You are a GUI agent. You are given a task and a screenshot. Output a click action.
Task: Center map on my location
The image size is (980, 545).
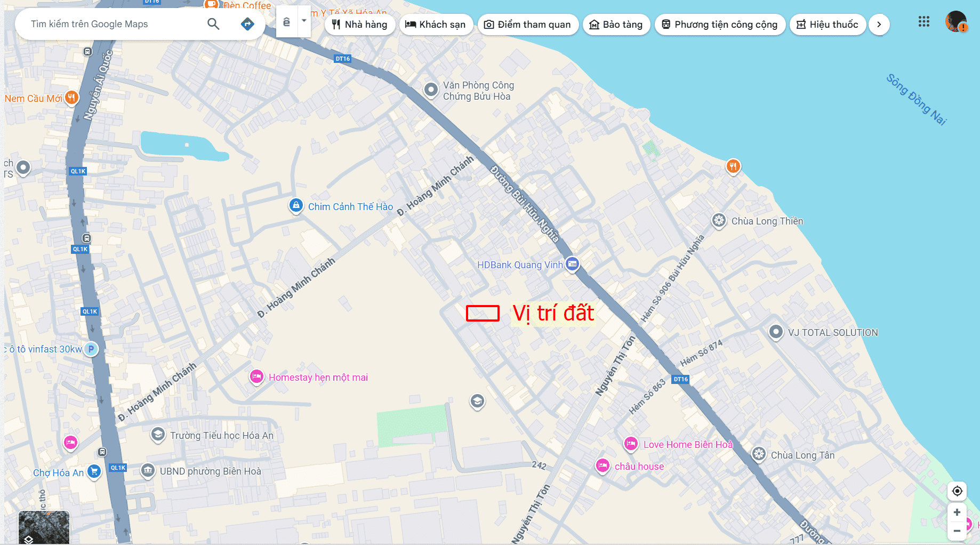(957, 491)
